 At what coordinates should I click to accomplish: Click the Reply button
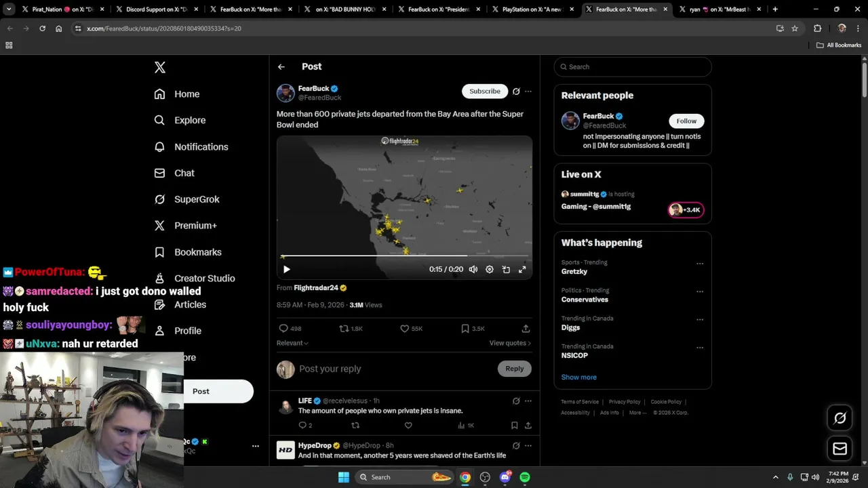pos(515,369)
